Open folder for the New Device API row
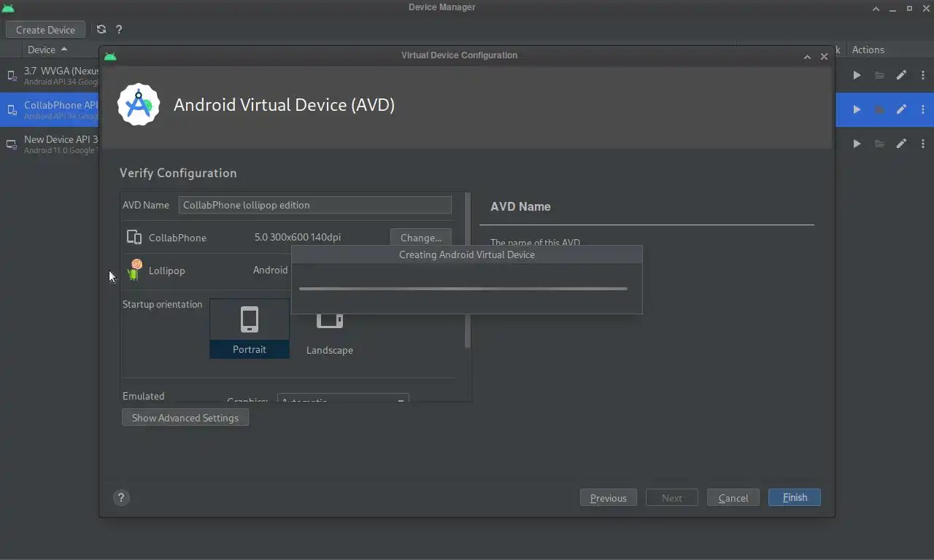The height and width of the screenshot is (560, 934). pyautogui.click(x=879, y=144)
